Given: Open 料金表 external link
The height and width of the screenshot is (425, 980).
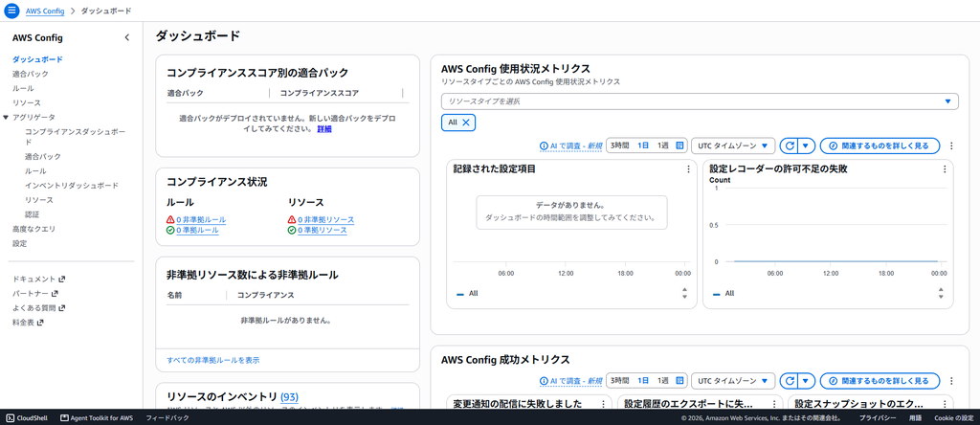Looking at the screenshot, I should pyautogui.click(x=28, y=323).
